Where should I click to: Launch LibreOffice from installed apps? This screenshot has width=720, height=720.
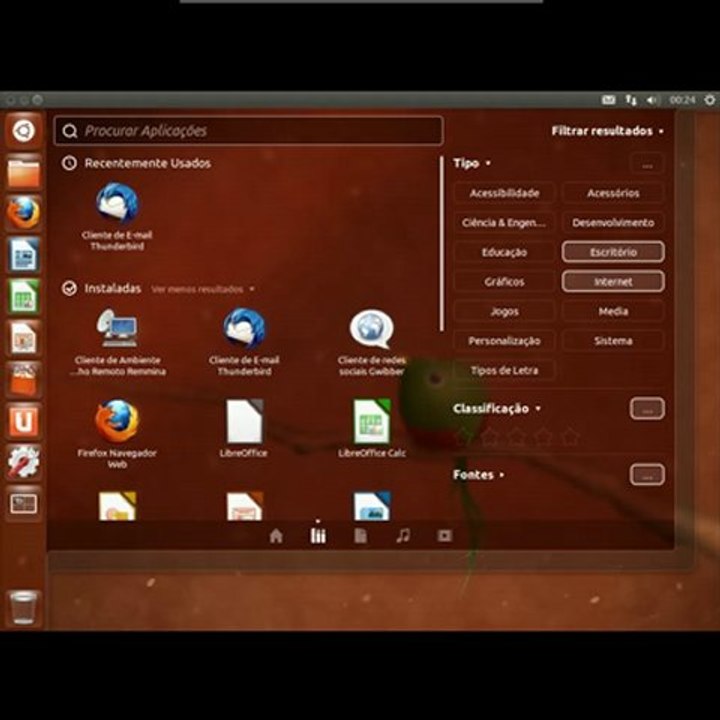pyautogui.click(x=244, y=428)
